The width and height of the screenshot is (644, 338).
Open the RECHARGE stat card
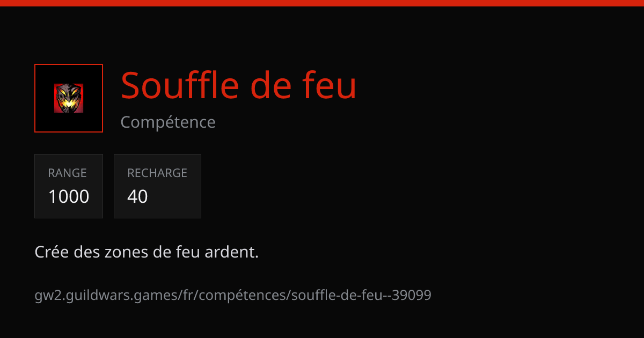tap(157, 186)
